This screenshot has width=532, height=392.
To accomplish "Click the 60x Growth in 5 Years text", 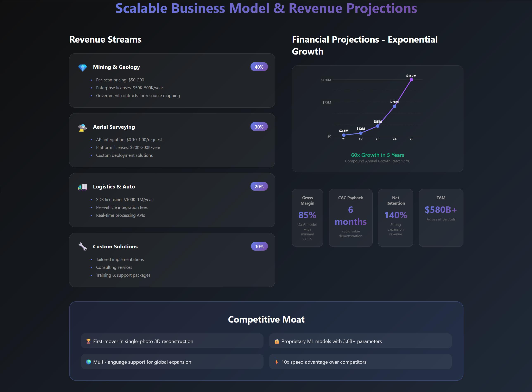I will [377, 155].
